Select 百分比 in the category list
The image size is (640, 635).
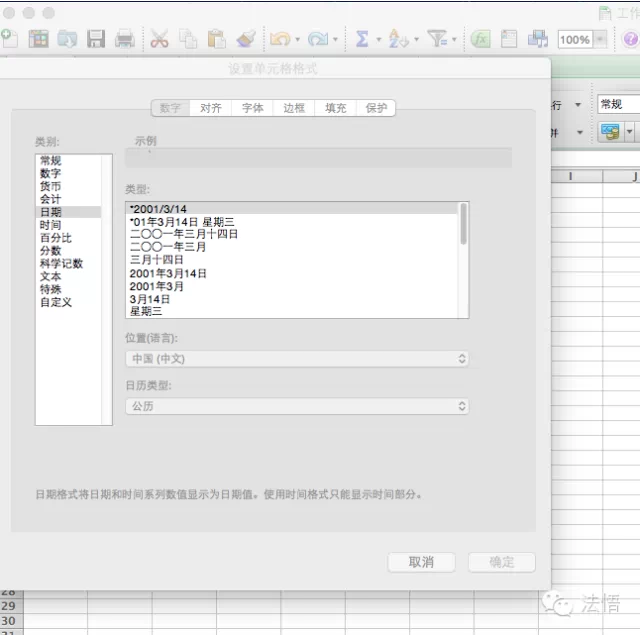68,238
